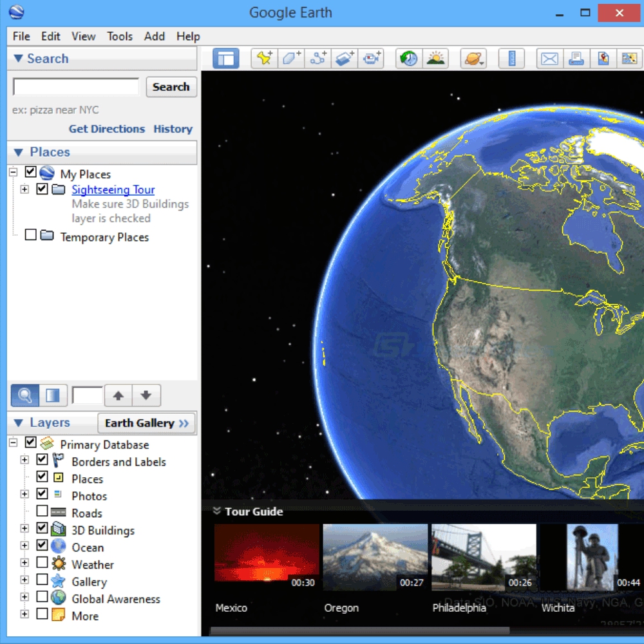Viewport: 644px width, 644px height.
Task: Expand the Ocean layer node
Action: (x=24, y=545)
